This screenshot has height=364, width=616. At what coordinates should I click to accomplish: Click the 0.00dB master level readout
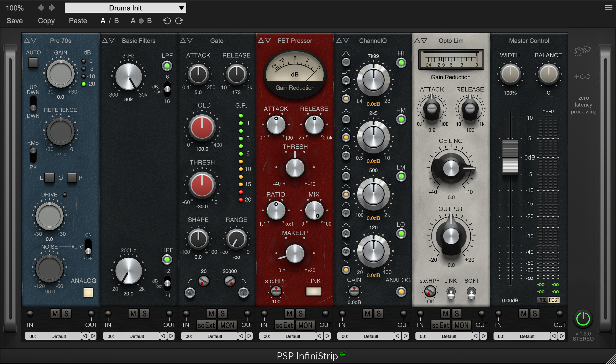point(510,301)
